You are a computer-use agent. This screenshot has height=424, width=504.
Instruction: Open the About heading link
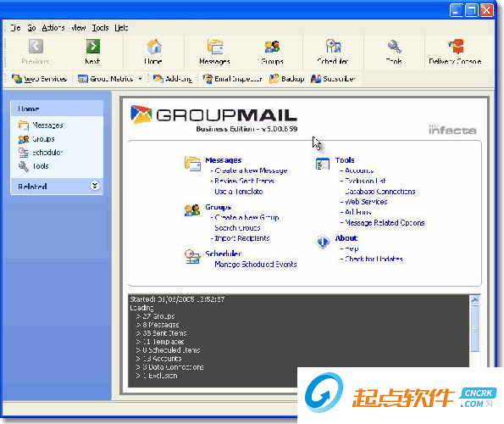point(346,238)
